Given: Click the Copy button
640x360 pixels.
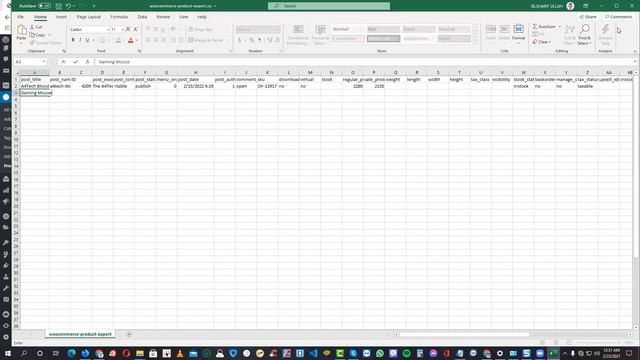Looking at the screenshot, I should tap(38, 35).
